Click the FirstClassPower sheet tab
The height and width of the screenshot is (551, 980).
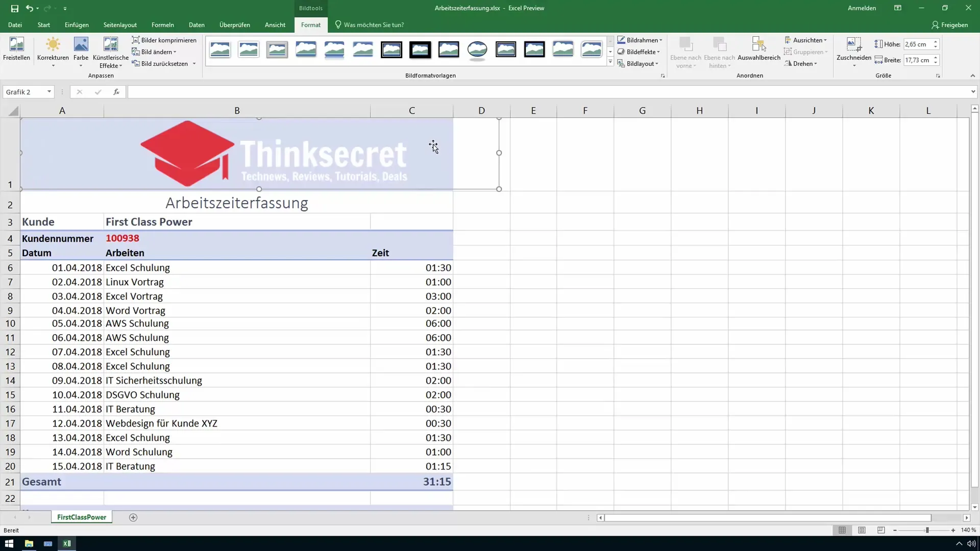pyautogui.click(x=82, y=517)
